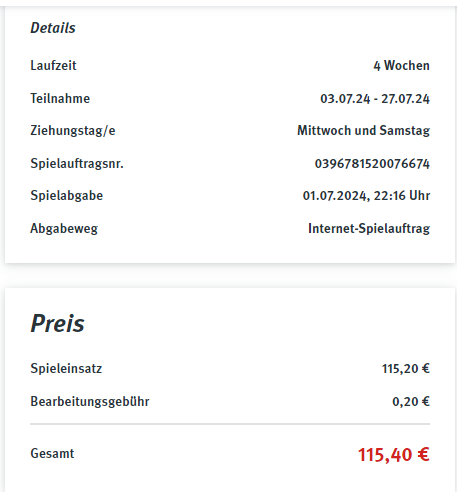
Task: Select the Bearbeitungsgebühr label
Action: [90, 402]
